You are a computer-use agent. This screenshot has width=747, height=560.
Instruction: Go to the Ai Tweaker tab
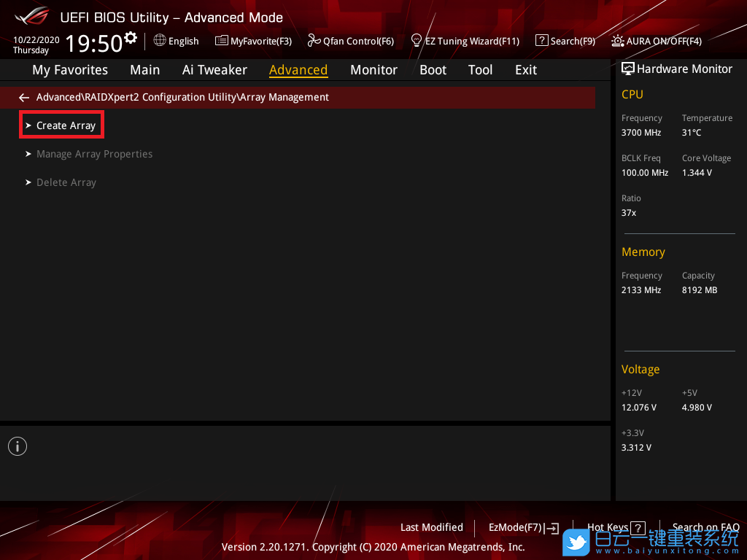tap(214, 70)
